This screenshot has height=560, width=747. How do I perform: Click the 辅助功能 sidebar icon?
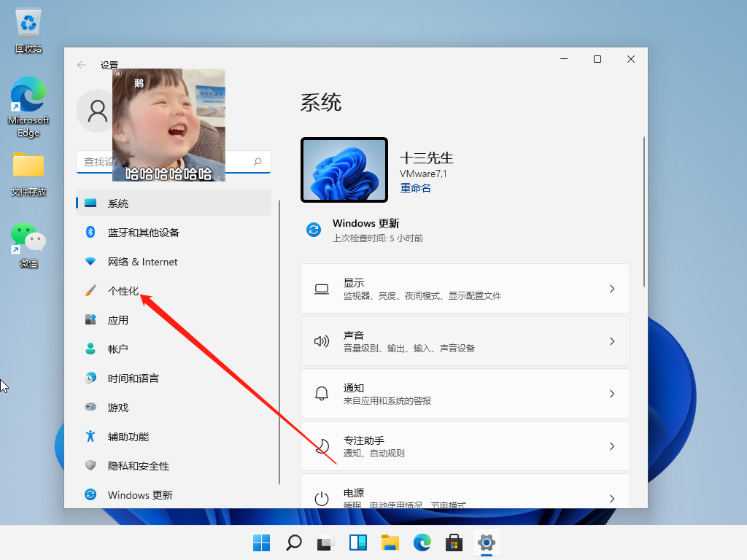tap(90, 436)
